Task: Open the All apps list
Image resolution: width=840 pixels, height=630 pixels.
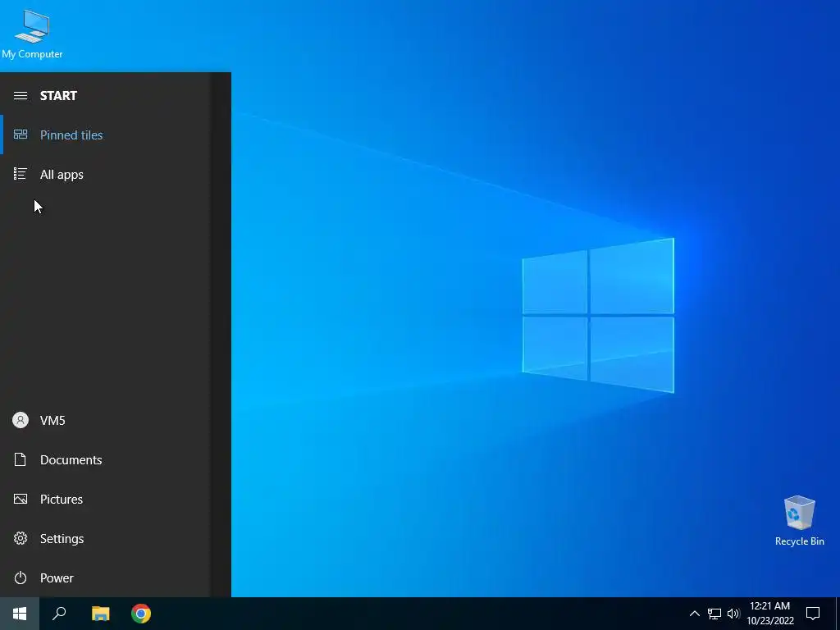Action: pyautogui.click(x=106, y=174)
